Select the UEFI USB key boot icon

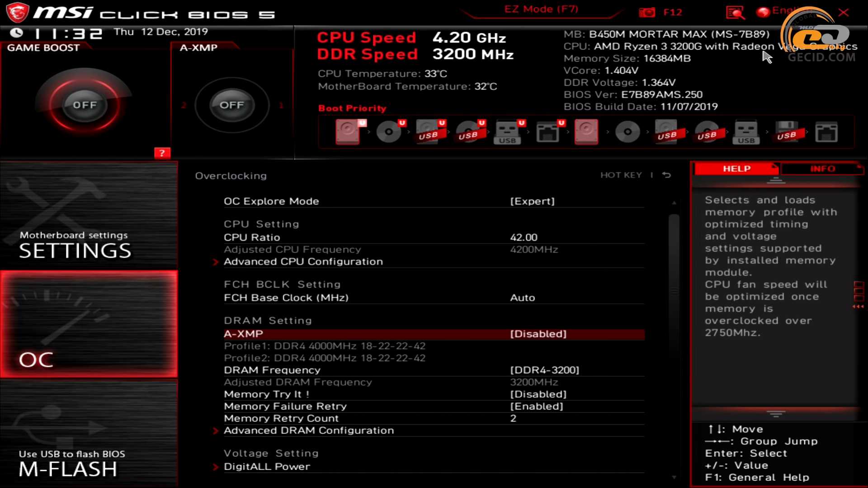click(509, 132)
